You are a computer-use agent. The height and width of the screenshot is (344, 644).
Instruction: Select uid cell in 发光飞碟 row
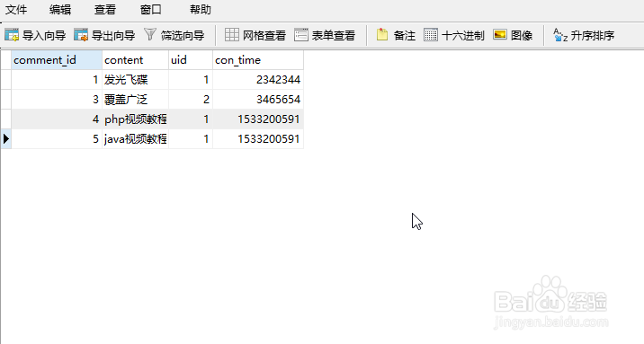pyautogui.click(x=191, y=80)
